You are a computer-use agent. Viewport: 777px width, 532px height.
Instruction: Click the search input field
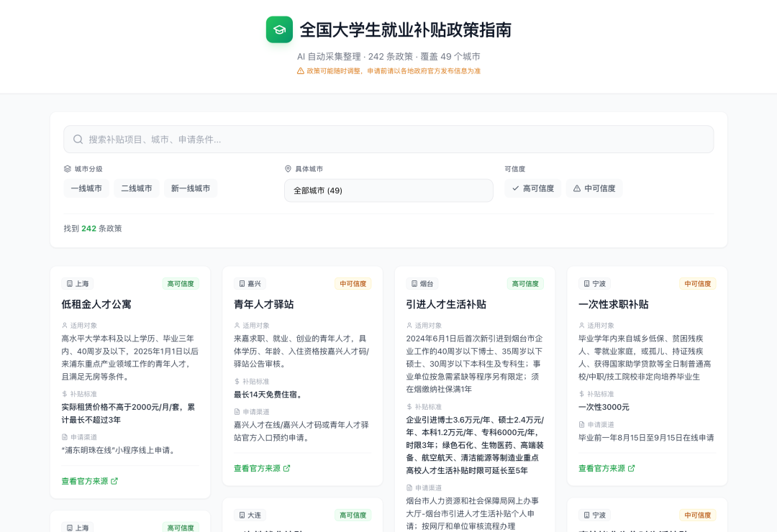(x=388, y=139)
